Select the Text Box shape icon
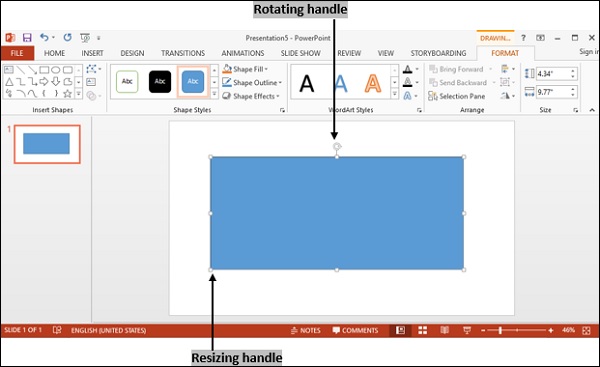Image resolution: width=600 pixels, height=367 pixels. (9, 70)
